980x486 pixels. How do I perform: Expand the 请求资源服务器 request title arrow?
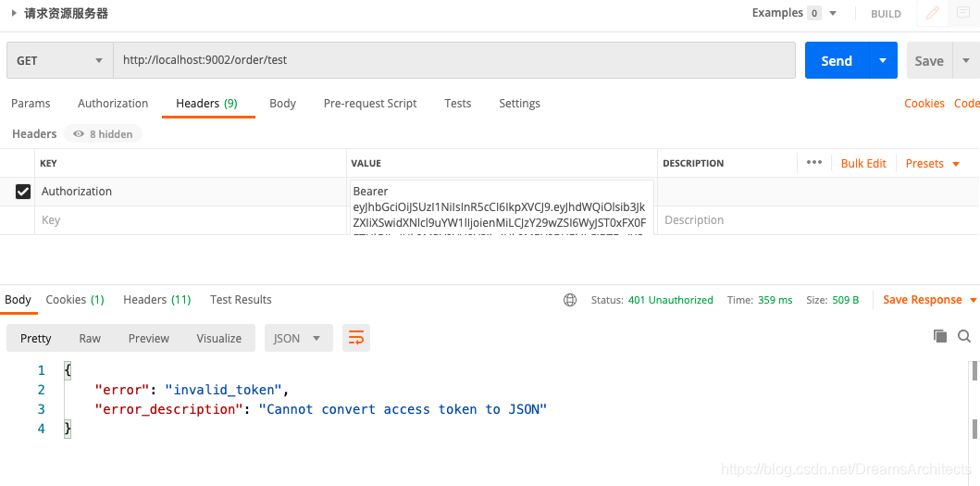14,13
